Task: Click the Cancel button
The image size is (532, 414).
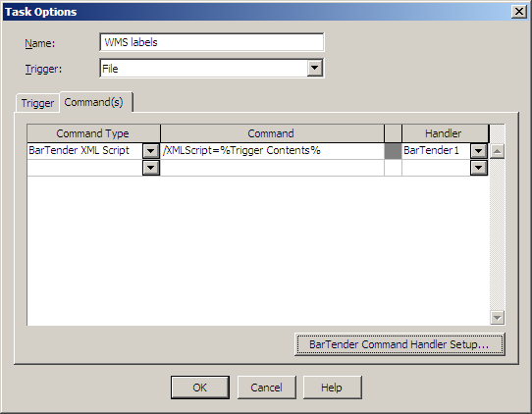Action: 266,388
